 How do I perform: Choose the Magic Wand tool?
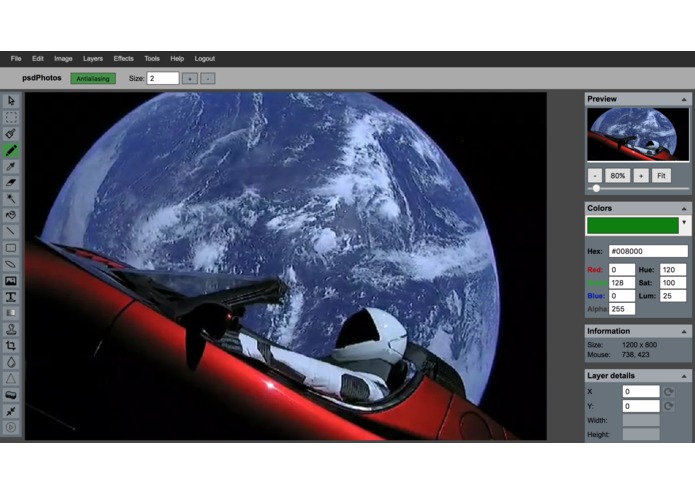click(x=11, y=199)
